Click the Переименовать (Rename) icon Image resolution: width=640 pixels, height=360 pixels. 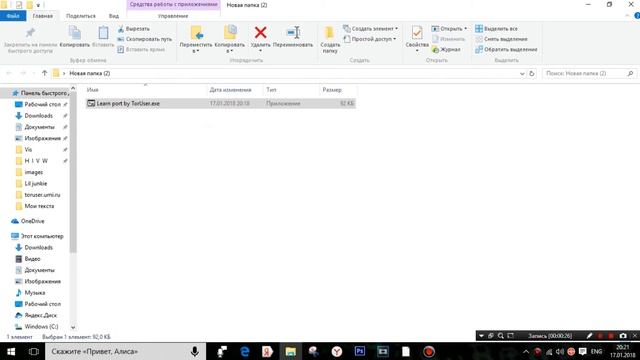[x=293, y=32]
